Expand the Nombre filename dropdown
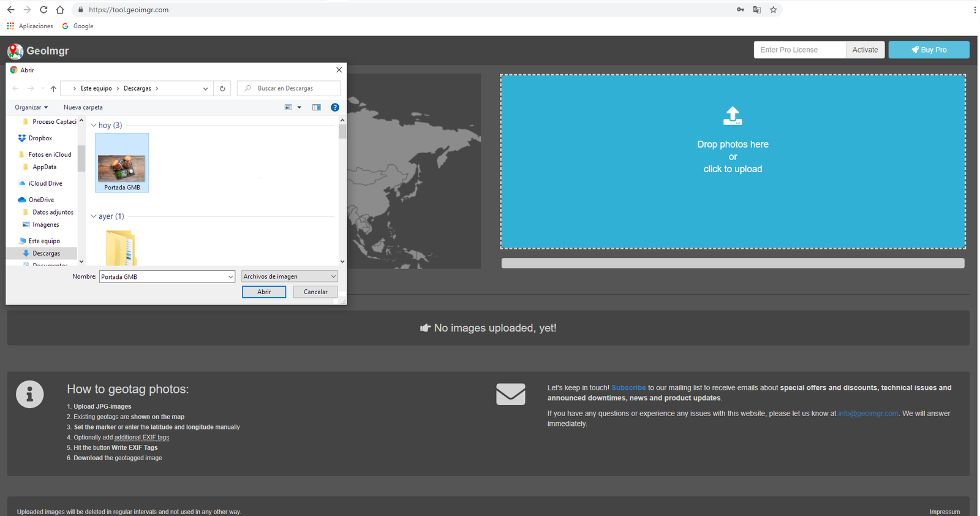This screenshot has width=980, height=516. point(230,277)
